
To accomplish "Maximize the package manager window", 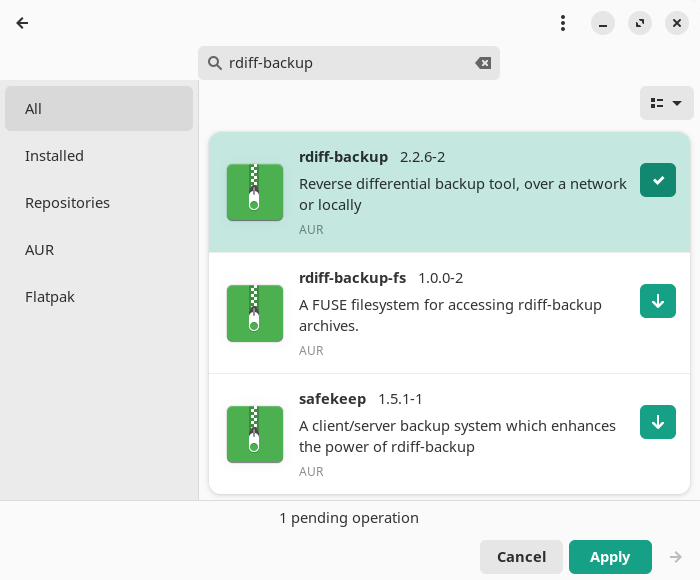I will (x=640, y=23).
